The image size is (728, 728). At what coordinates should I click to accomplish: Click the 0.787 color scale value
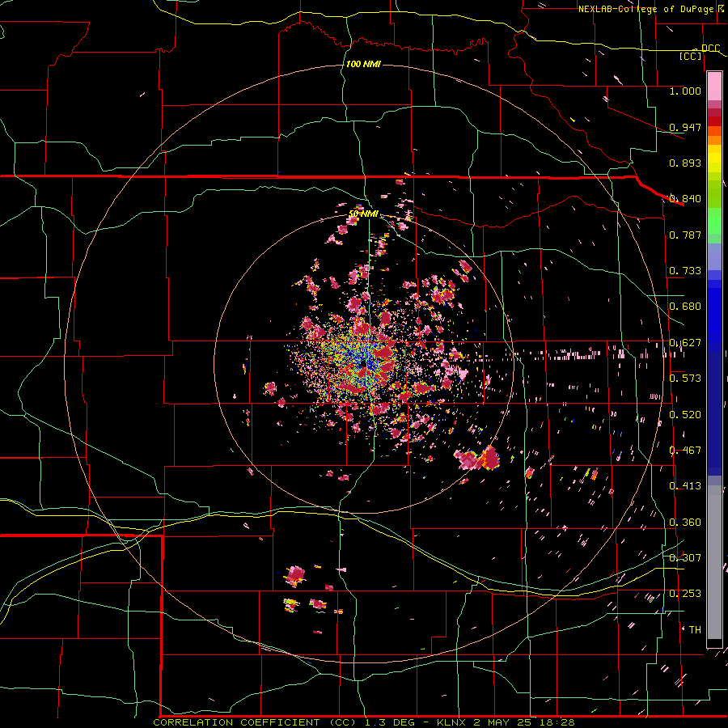(685, 235)
